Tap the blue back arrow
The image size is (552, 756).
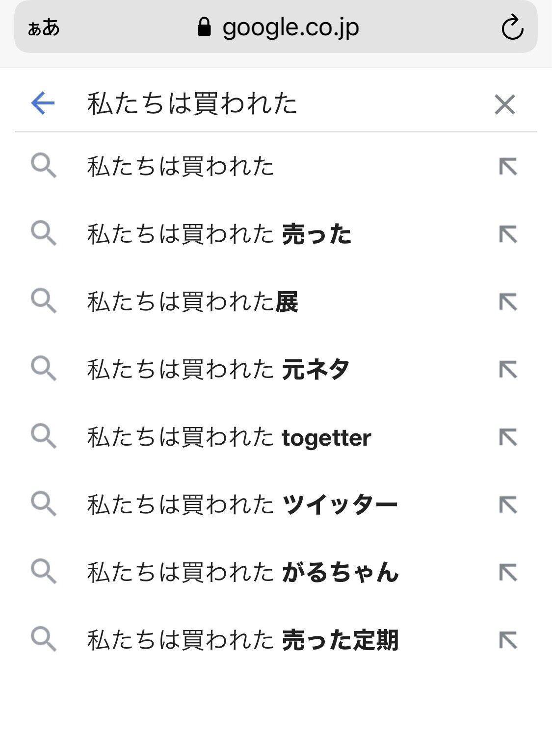[43, 103]
